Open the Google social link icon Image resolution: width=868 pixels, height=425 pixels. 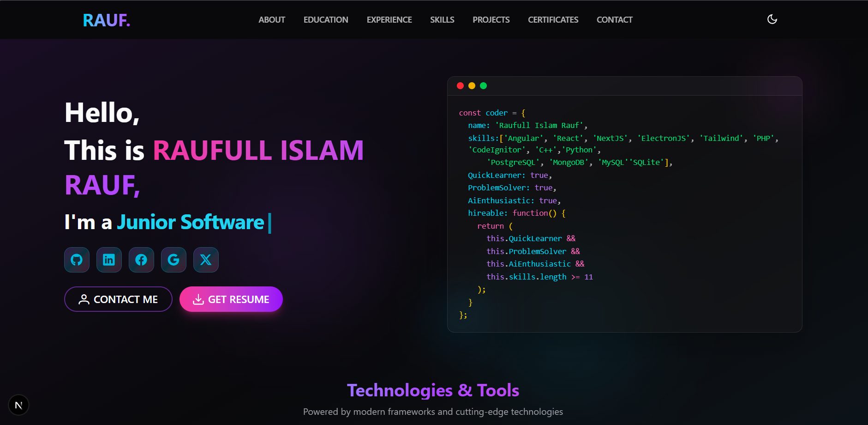(174, 260)
